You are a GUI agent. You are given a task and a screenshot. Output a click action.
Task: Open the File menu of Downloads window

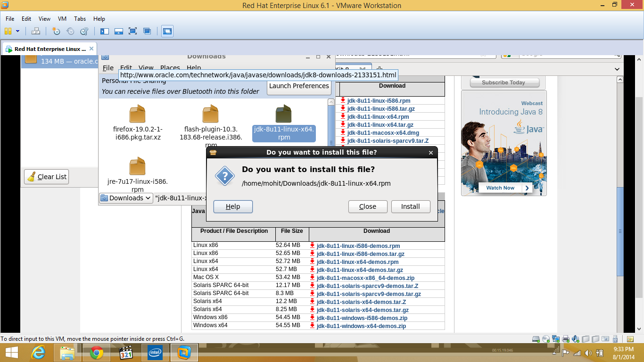click(x=108, y=68)
